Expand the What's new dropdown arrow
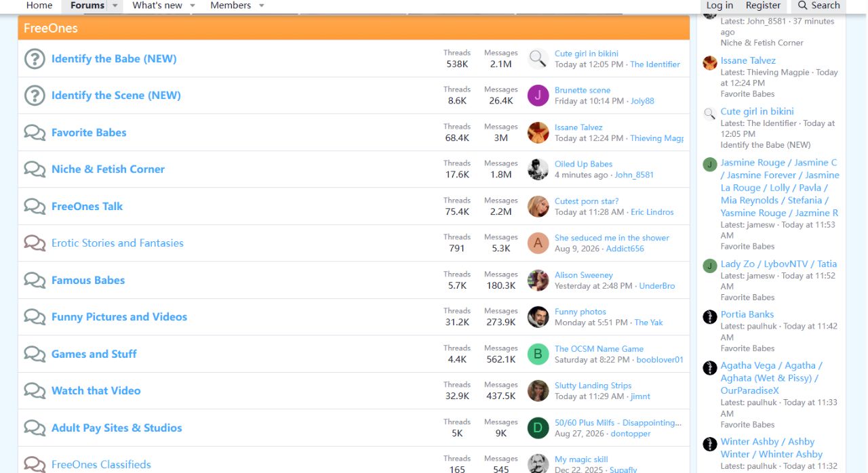This screenshot has width=868, height=473. (x=193, y=5)
